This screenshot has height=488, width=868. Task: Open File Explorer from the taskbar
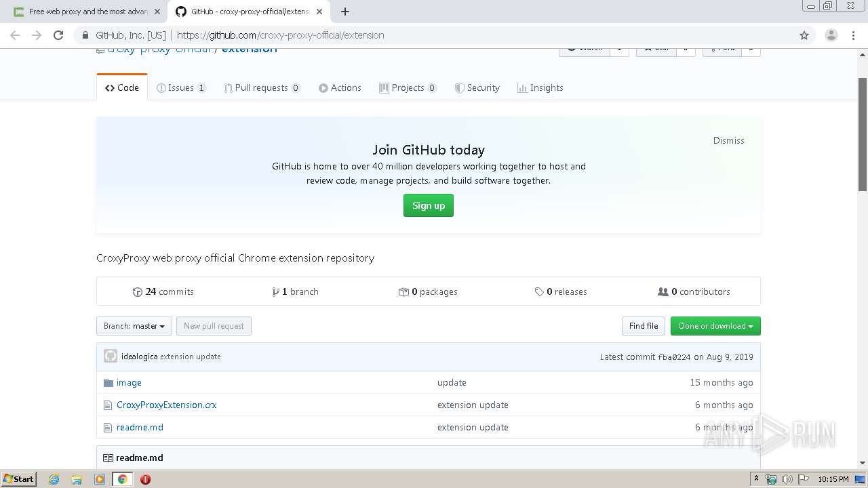77,479
